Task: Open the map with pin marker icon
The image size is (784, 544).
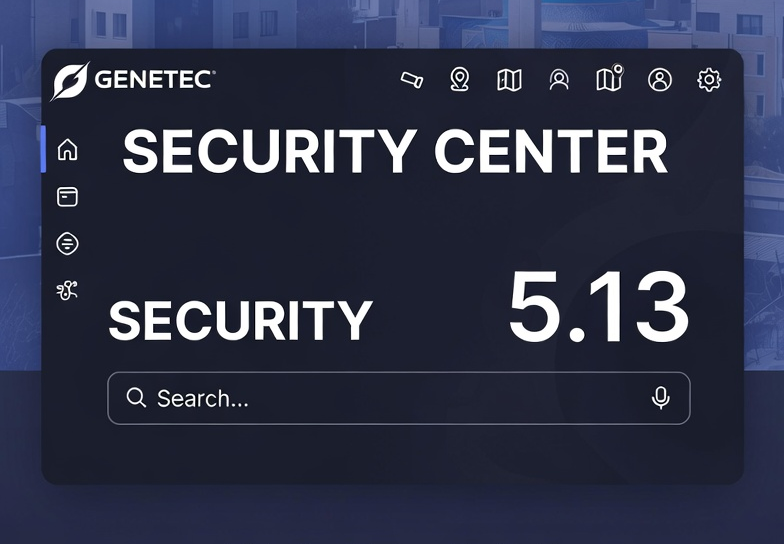Action: coord(609,79)
